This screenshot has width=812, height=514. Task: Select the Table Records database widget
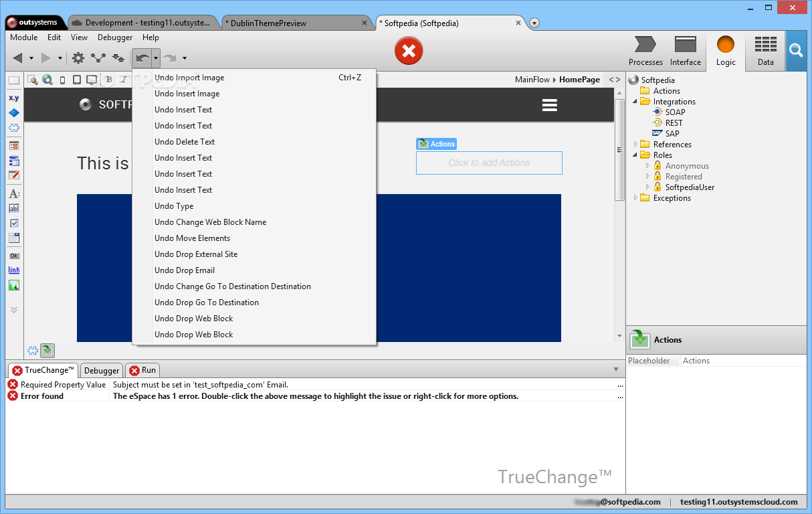14,161
